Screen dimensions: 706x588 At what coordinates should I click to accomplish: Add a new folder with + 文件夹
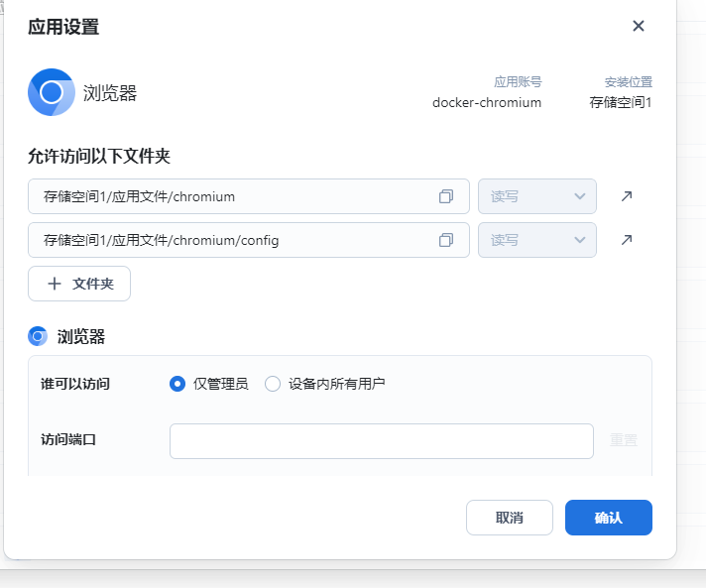(x=79, y=284)
